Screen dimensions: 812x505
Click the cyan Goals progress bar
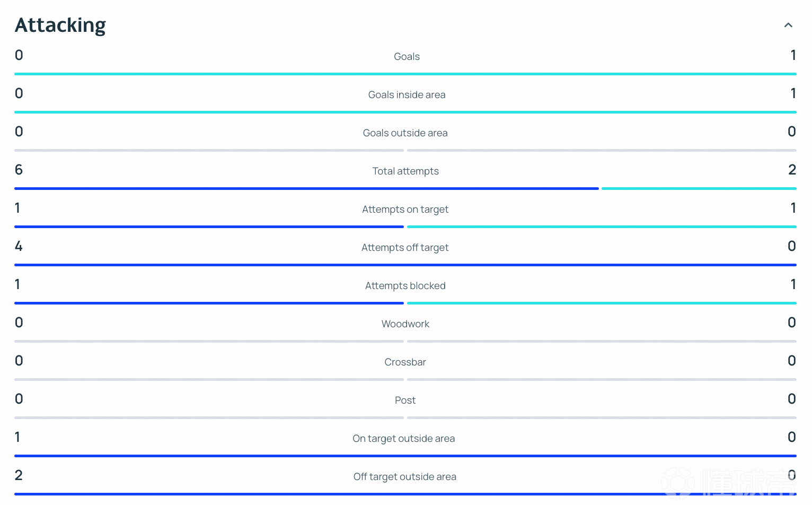click(405, 74)
